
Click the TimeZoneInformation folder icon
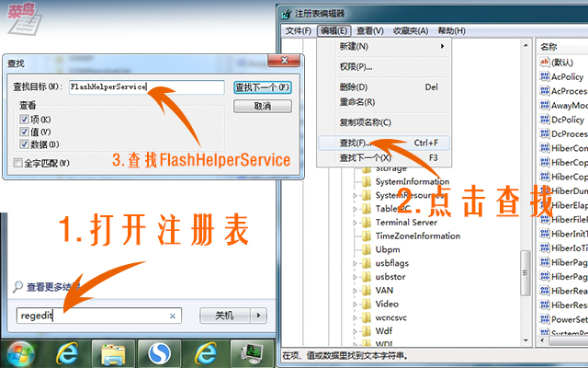pos(367,236)
